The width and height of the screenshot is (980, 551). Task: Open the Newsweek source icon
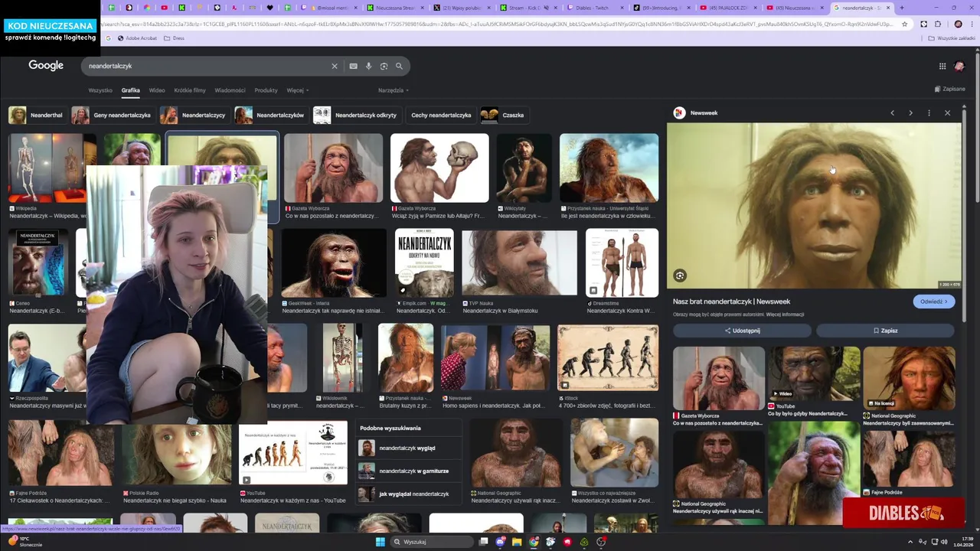[x=679, y=112]
